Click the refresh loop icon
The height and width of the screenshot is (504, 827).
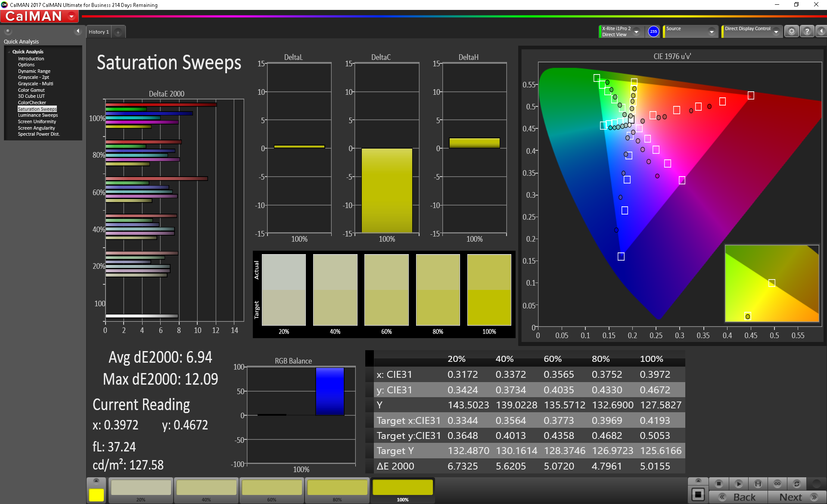tap(796, 484)
